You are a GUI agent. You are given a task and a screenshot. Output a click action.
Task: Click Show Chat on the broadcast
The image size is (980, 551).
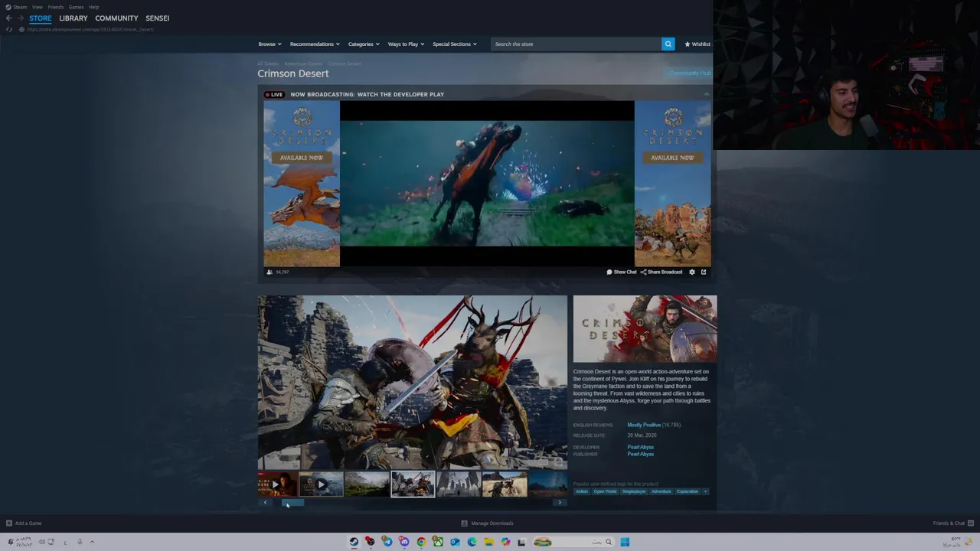(622, 272)
